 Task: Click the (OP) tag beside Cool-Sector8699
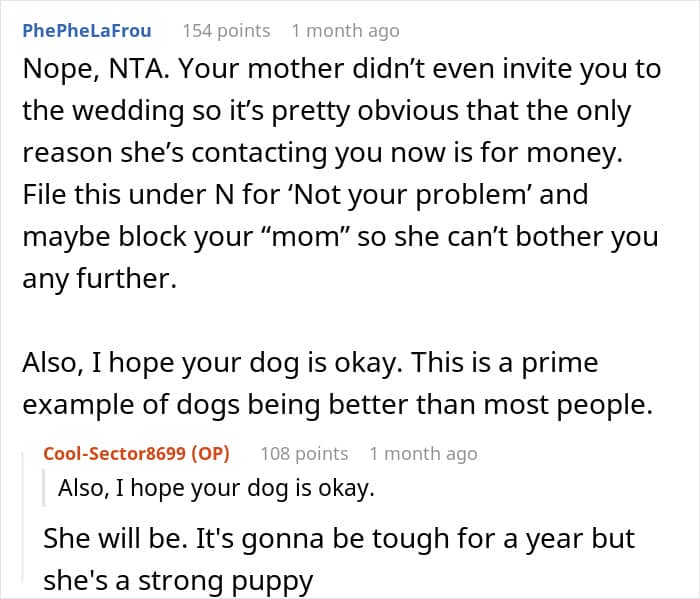209,453
